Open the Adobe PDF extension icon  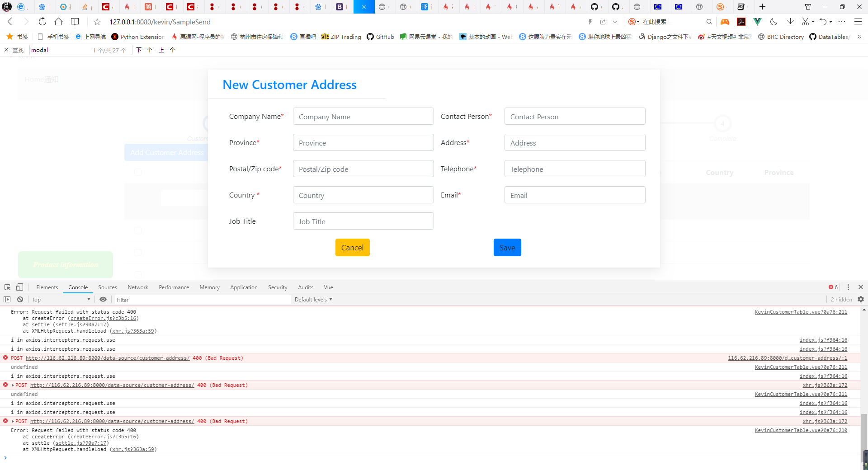pyautogui.click(x=741, y=22)
